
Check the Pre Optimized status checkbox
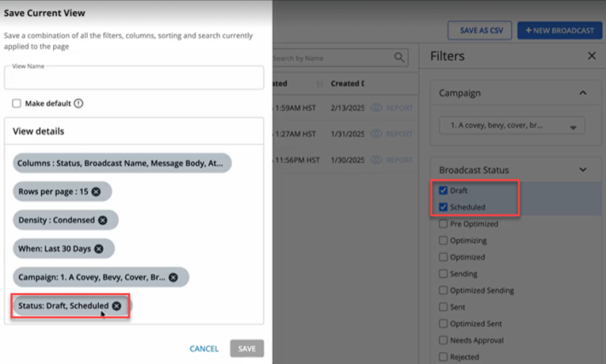coord(443,224)
